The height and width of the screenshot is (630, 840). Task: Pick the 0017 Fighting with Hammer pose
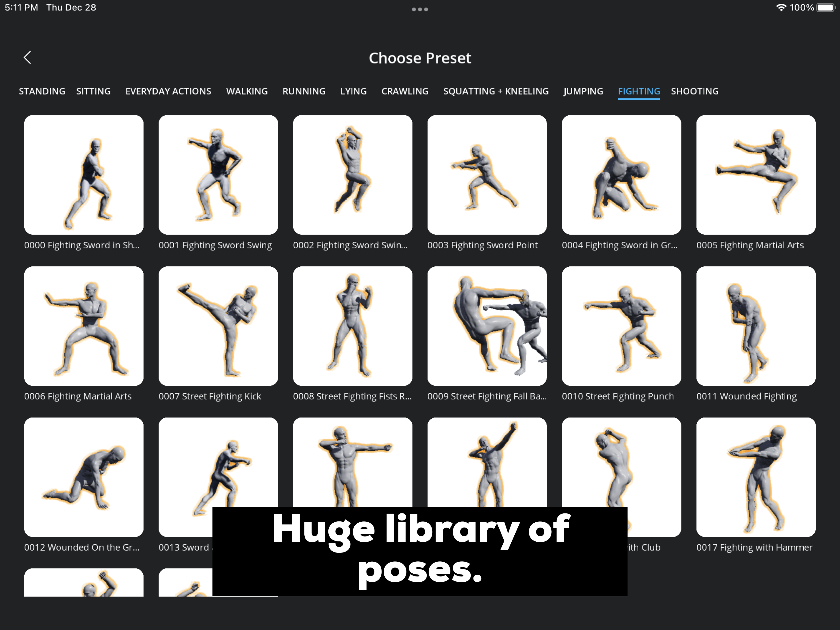pyautogui.click(x=756, y=477)
